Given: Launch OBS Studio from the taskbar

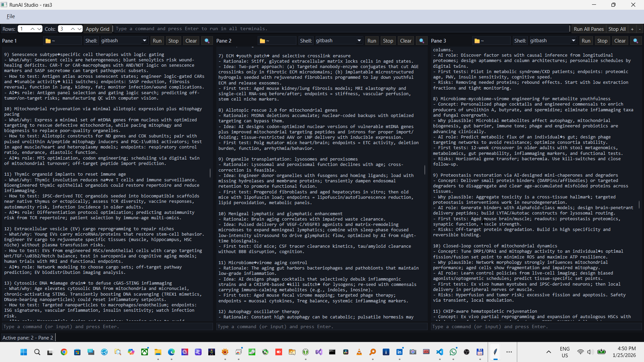Looking at the screenshot, I should tap(467, 352).
